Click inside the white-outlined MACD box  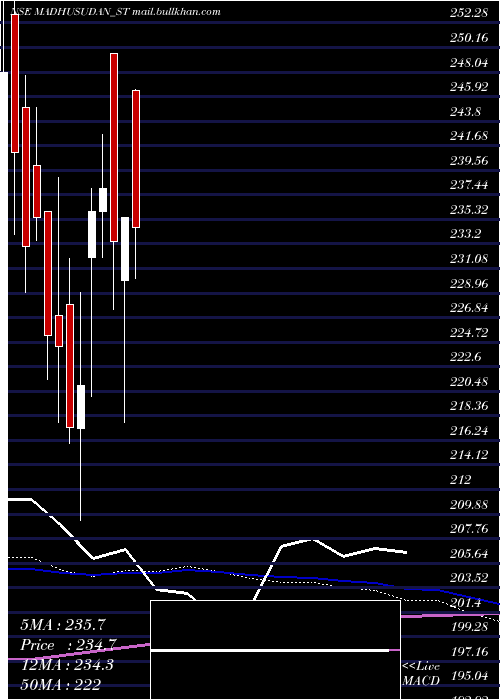[x=275, y=650]
